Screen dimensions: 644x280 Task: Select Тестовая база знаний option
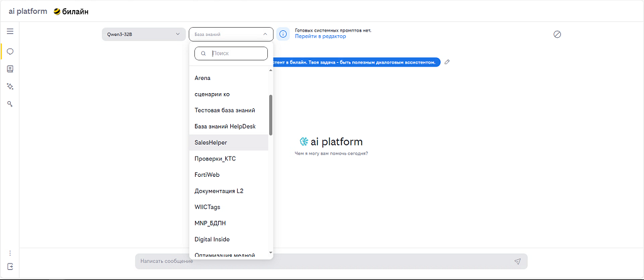(229, 110)
